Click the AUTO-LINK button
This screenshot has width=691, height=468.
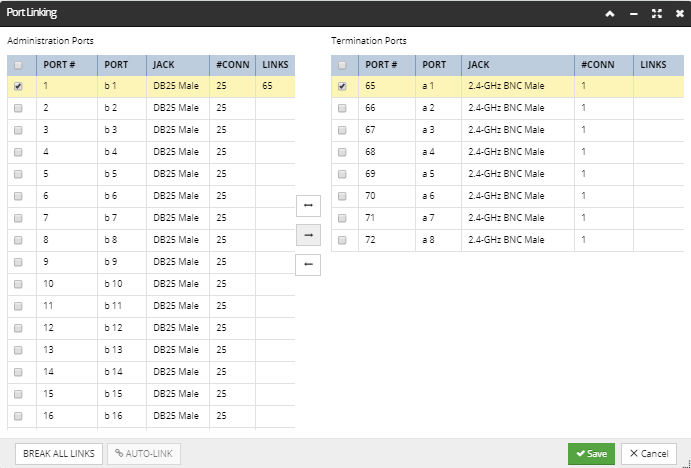(144, 453)
